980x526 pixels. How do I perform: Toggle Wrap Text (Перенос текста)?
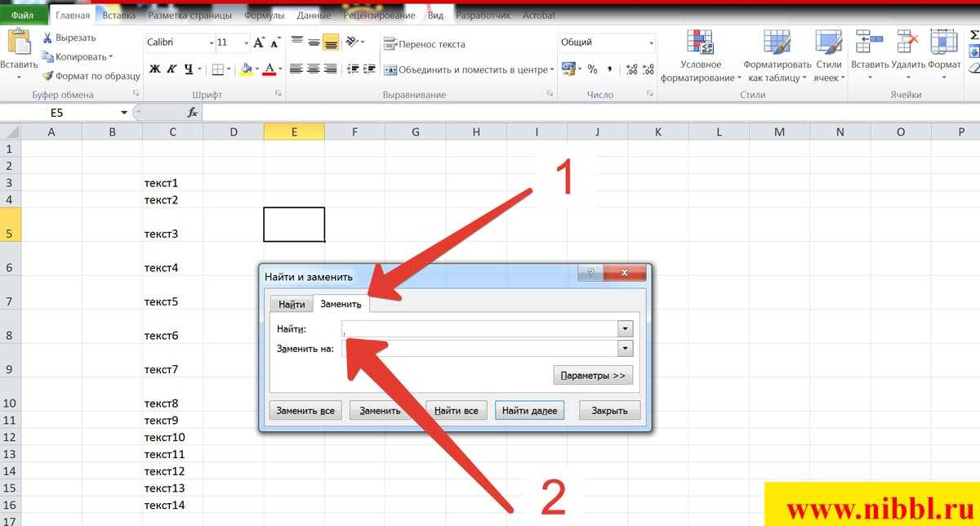pyautogui.click(x=425, y=44)
